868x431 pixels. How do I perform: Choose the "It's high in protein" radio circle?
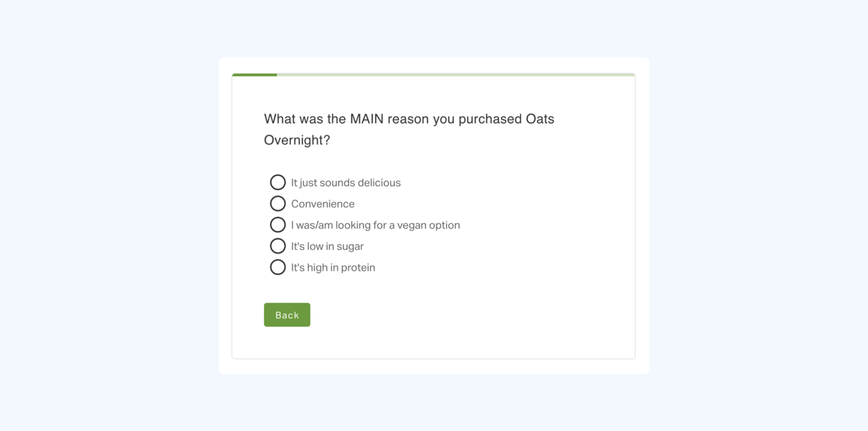pos(278,267)
